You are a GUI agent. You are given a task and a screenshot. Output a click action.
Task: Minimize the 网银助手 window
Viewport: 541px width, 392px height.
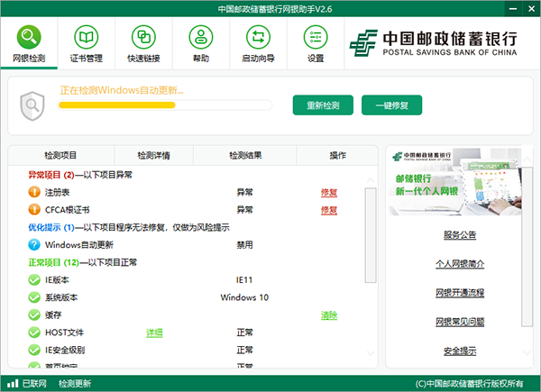(513, 9)
